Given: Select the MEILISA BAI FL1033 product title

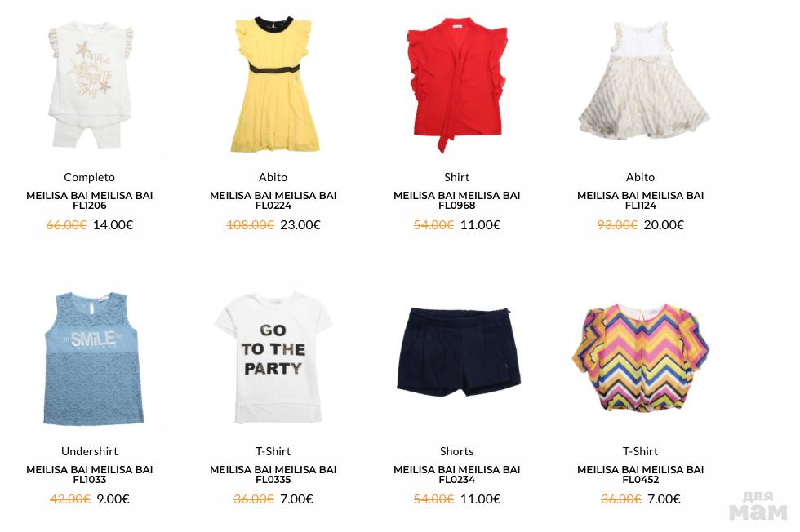Looking at the screenshot, I should [90, 474].
